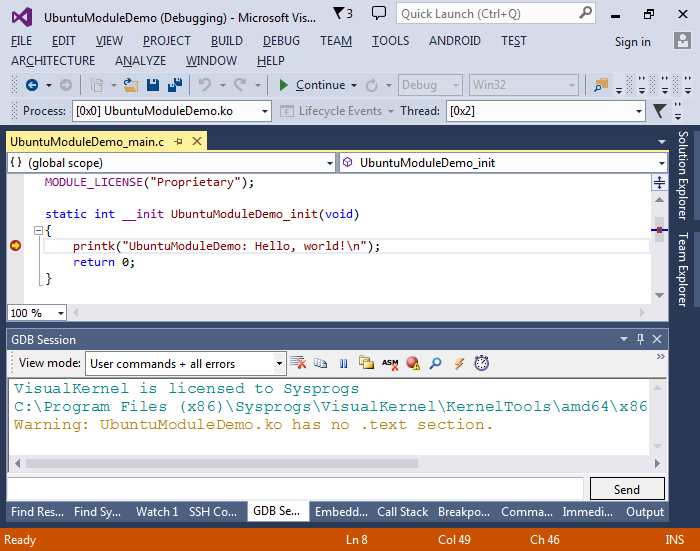
Task: Click the split editor icon above scrollbar
Action: (x=659, y=182)
